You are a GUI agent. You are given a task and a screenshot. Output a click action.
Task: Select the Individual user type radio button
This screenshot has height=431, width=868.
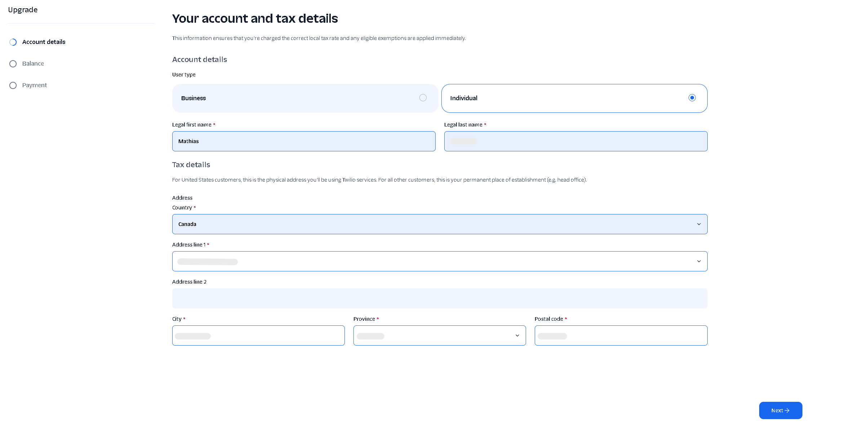692,98
